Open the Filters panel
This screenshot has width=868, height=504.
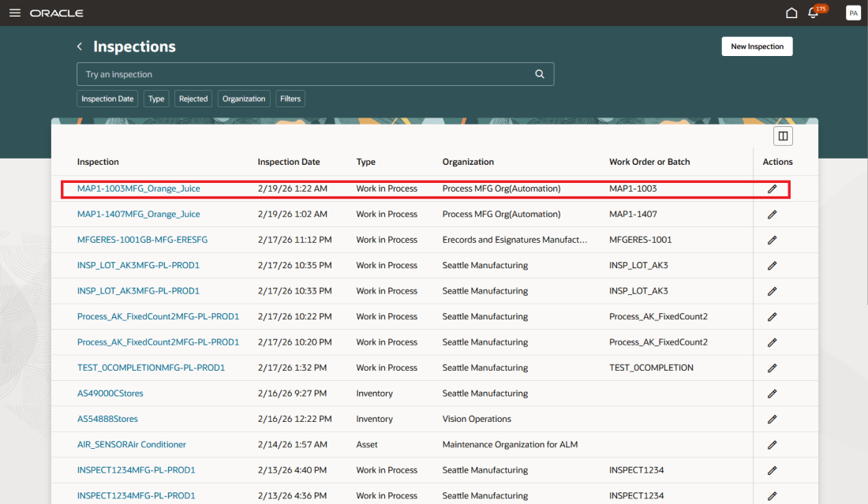[x=290, y=98]
